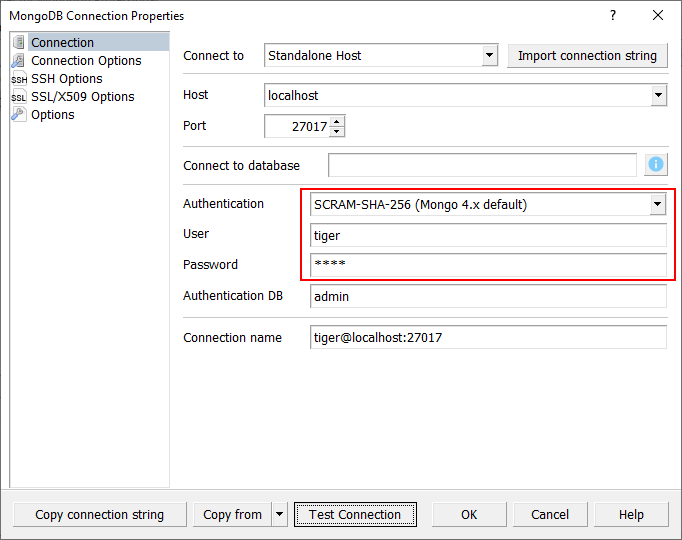Click the Connection Options sidebar icon
Screen dimensions: 682x540
tap(19, 60)
